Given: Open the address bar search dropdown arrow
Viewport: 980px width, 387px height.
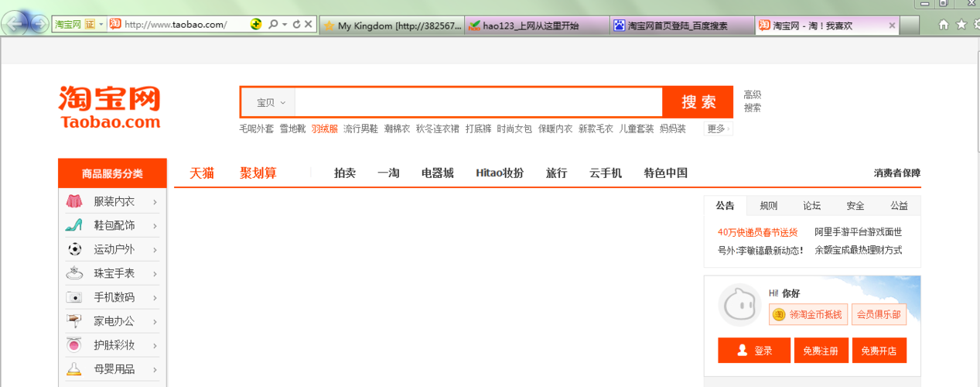Looking at the screenshot, I should [x=284, y=25].
